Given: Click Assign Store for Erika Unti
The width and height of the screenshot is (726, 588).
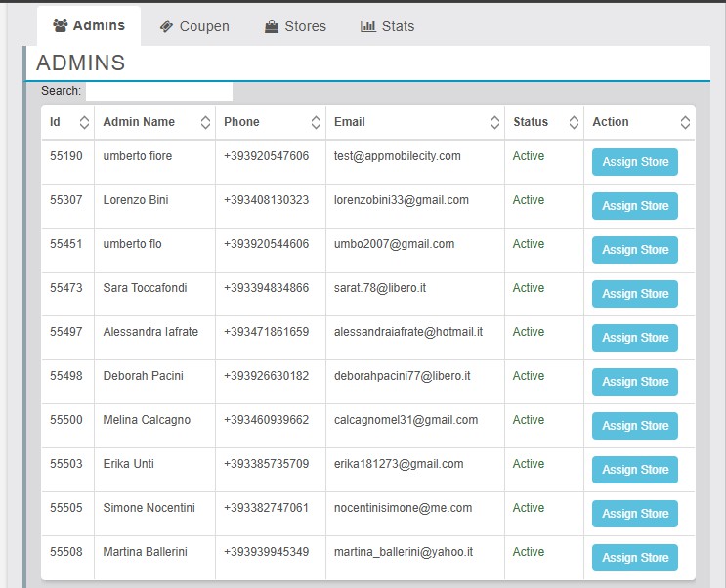Looking at the screenshot, I should (x=635, y=470).
